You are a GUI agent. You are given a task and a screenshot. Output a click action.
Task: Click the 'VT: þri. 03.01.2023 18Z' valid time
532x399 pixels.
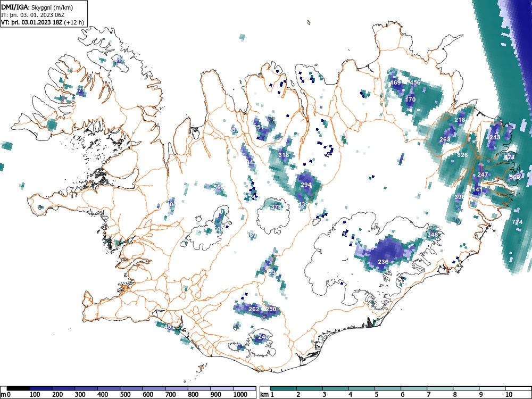(32, 22)
